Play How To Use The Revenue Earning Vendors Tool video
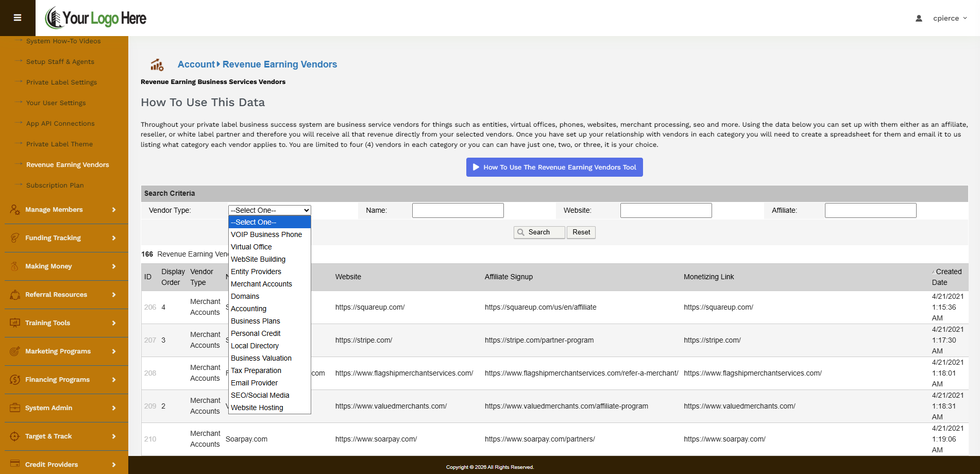Viewport: 980px width, 474px height. [554, 167]
